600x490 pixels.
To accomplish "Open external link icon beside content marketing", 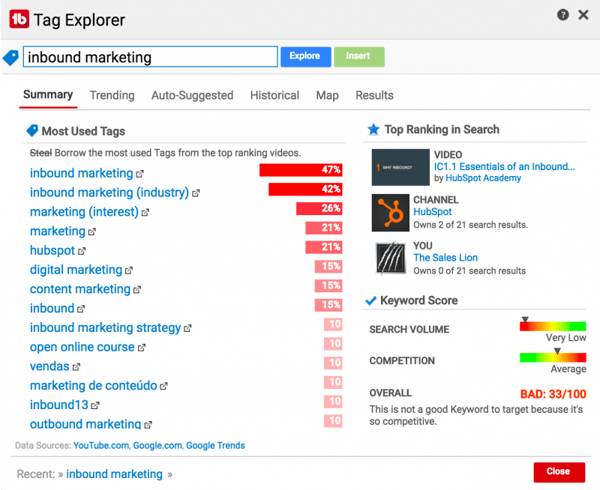I will (137, 290).
